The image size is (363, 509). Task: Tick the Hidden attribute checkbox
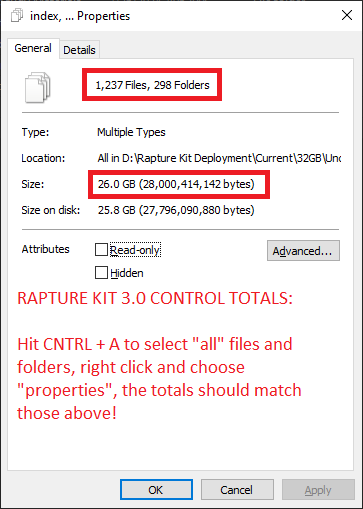click(101, 272)
